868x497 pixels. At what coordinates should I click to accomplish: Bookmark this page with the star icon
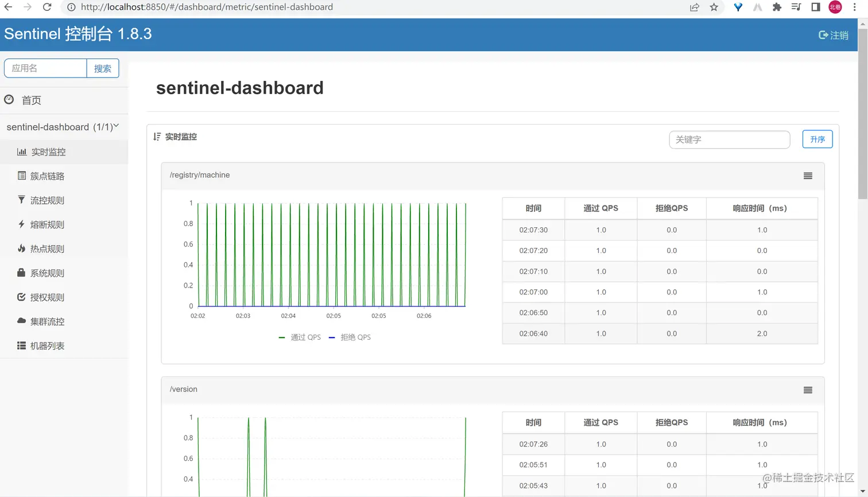[x=714, y=7]
